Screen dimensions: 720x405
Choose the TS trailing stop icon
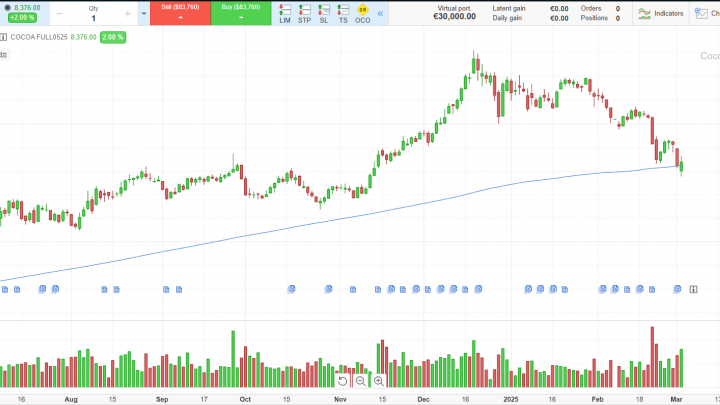[x=343, y=13]
